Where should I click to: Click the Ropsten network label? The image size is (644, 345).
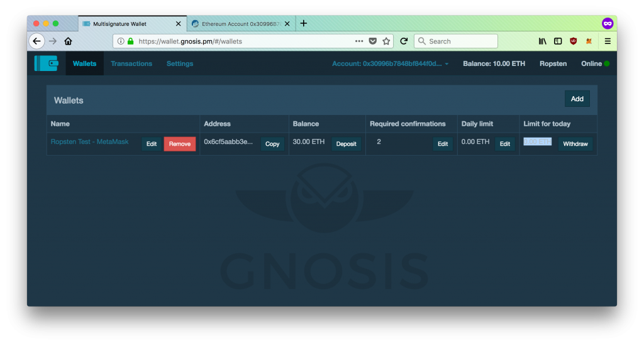point(553,63)
